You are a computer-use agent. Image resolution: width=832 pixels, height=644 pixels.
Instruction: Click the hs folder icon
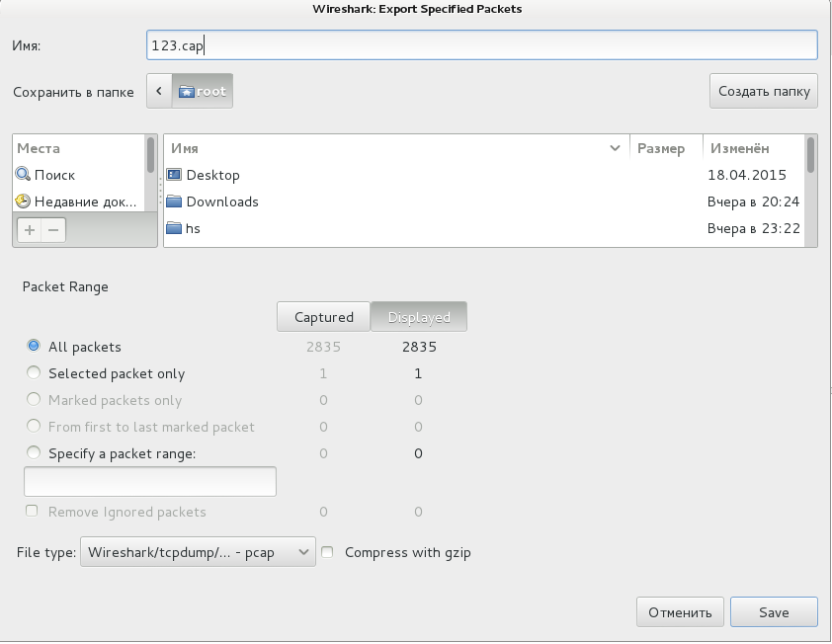click(x=175, y=228)
